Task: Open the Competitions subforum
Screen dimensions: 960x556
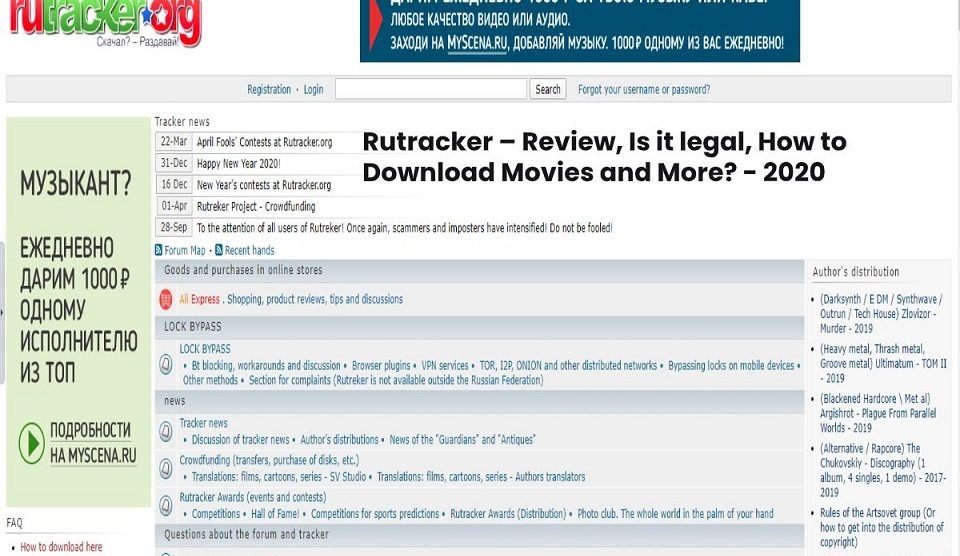Action: tap(216, 514)
